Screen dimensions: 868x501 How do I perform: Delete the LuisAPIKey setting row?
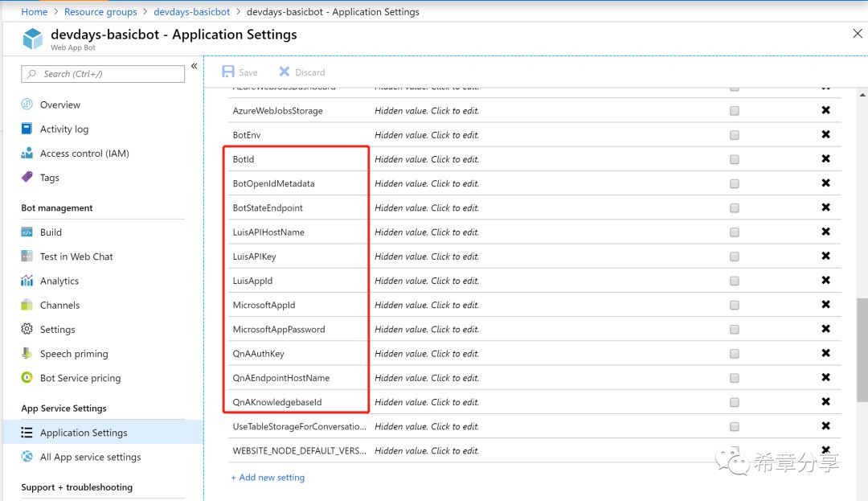[825, 256]
